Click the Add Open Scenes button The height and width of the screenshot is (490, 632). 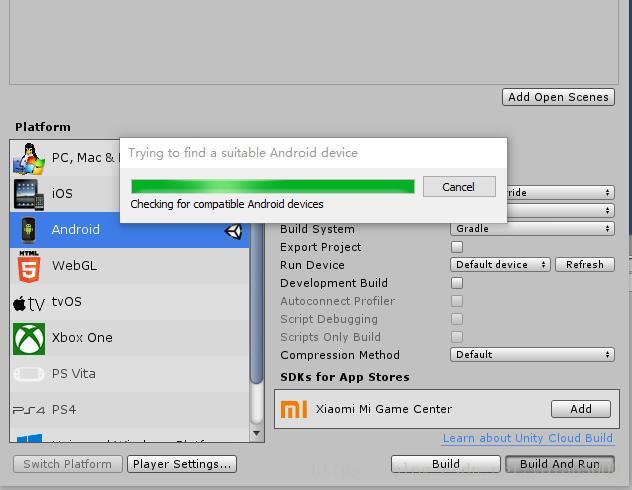tap(558, 97)
